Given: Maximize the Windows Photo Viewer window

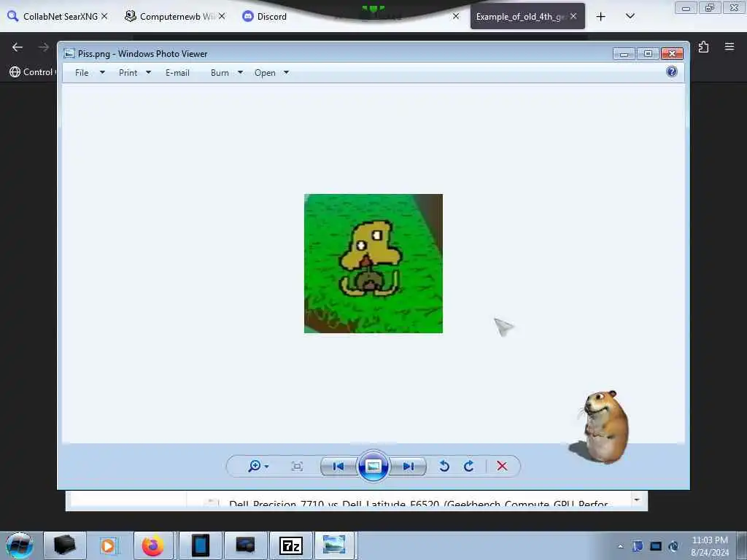Looking at the screenshot, I should coord(648,54).
